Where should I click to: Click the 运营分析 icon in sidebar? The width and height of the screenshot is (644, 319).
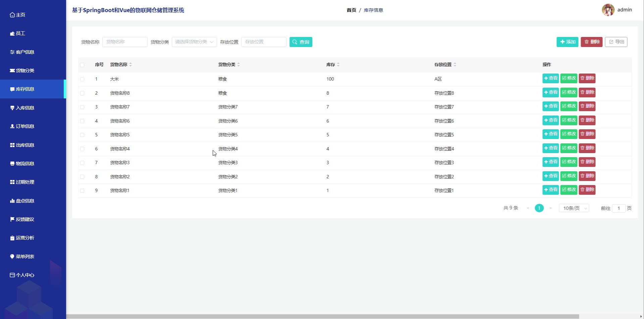(12, 238)
